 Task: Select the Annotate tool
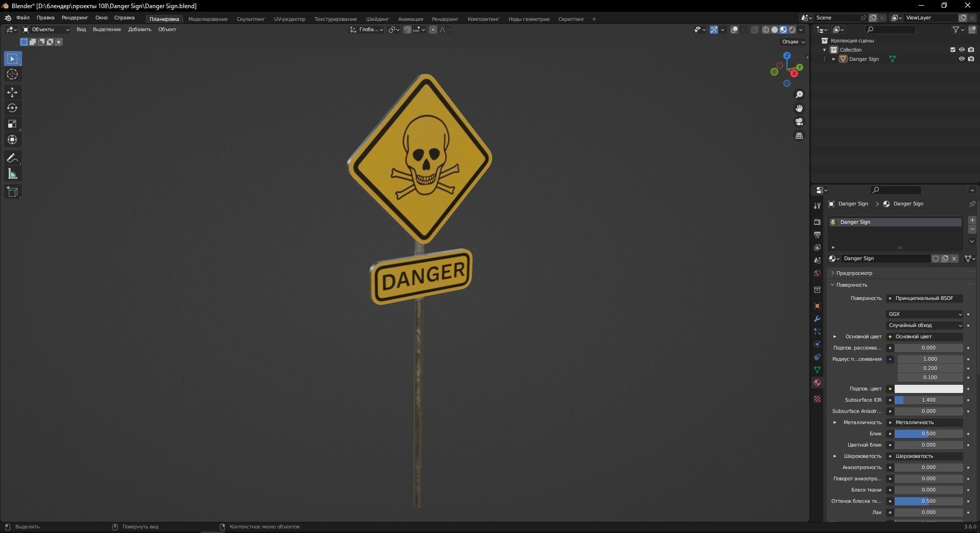coord(12,158)
